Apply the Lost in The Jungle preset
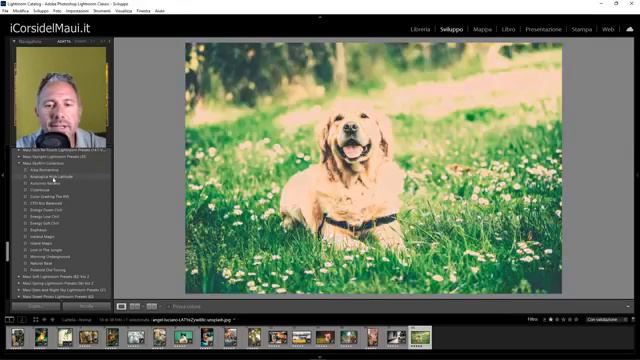This screenshot has height=360, width=640. click(x=46, y=250)
